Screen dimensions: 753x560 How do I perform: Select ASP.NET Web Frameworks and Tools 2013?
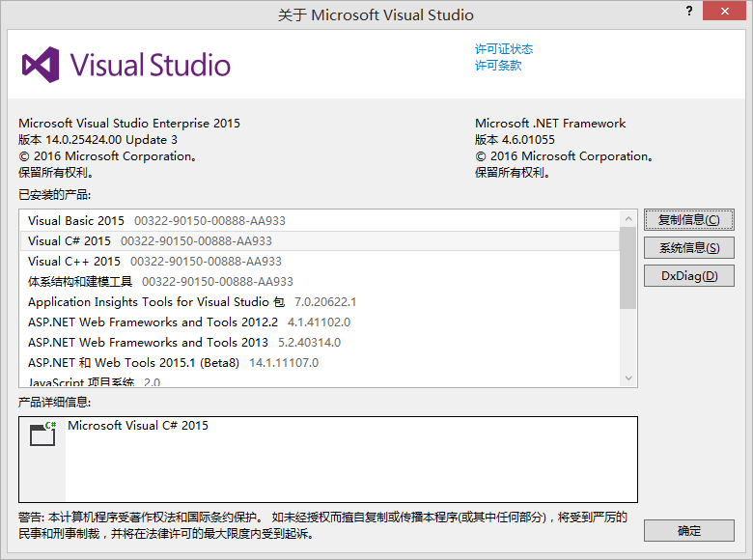tap(320, 343)
